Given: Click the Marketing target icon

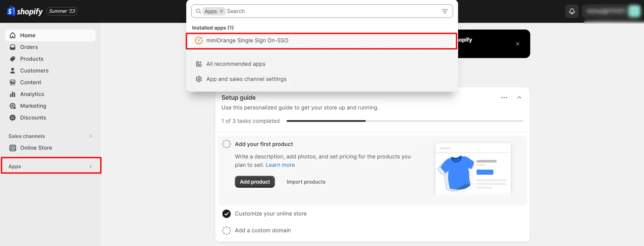Looking at the screenshot, I should (x=13, y=106).
